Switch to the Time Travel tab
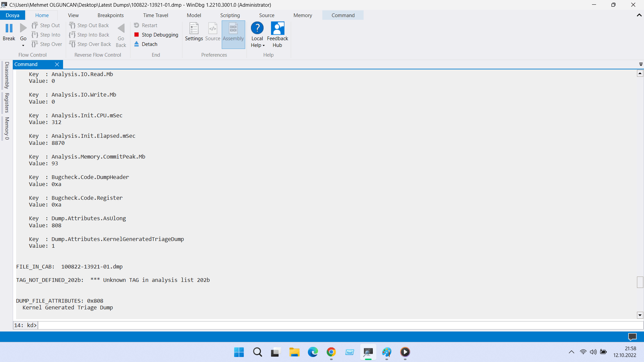This screenshot has height=362, width=644. [x=155, y=15]
